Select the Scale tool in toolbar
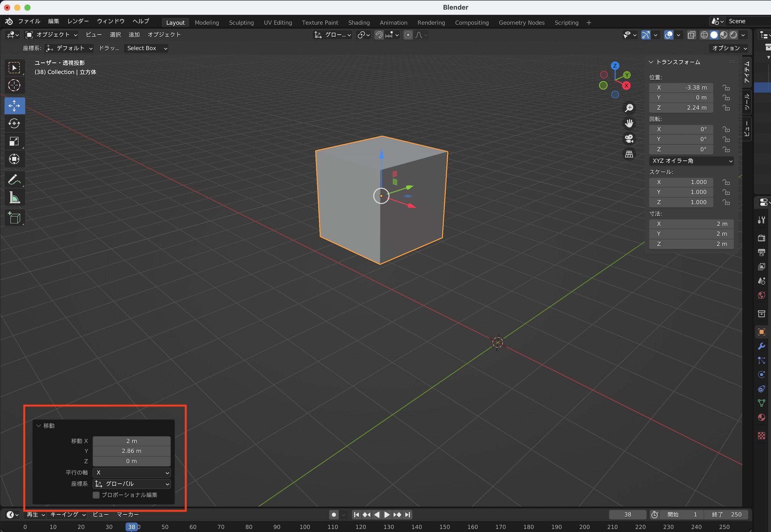 14,141
